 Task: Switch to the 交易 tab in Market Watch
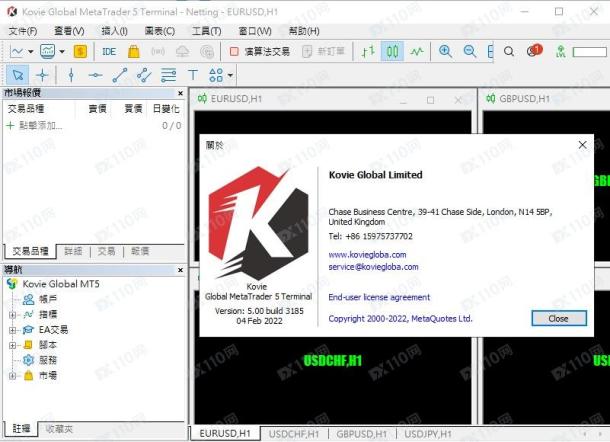point(106,251)
